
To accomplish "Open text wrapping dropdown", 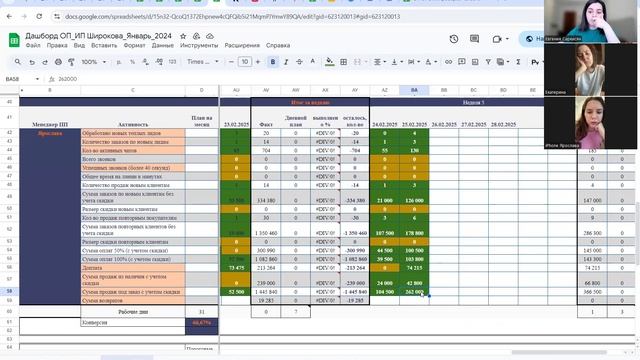I will [413, 62].
